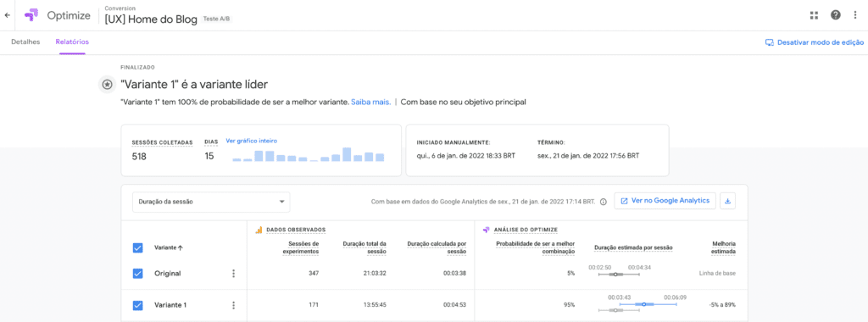Viewport: 868px width, 322px height.
Task: Toggle the Variante header select-all checkbox
Action: click(x=138, y=248)
